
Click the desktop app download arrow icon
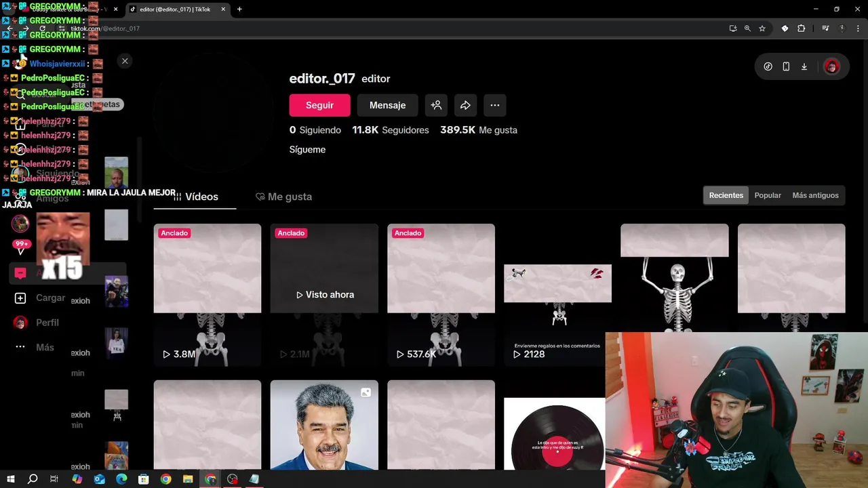click(x=804, y=66)
